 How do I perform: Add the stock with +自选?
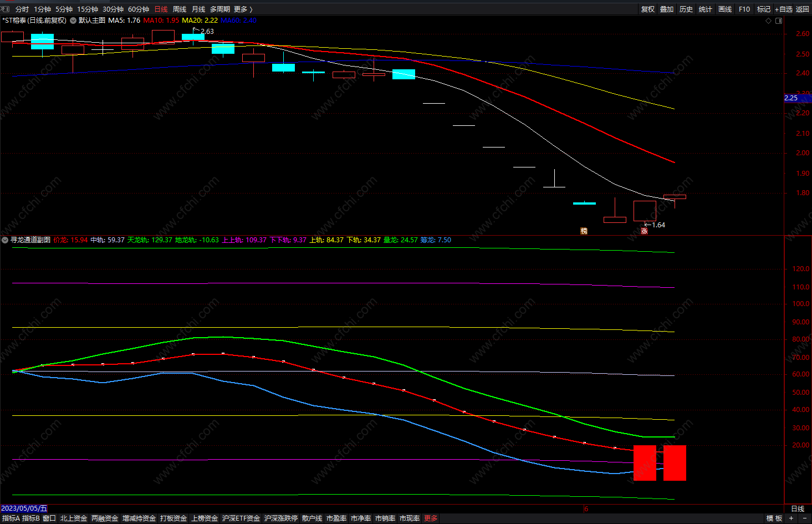(784, 9)
